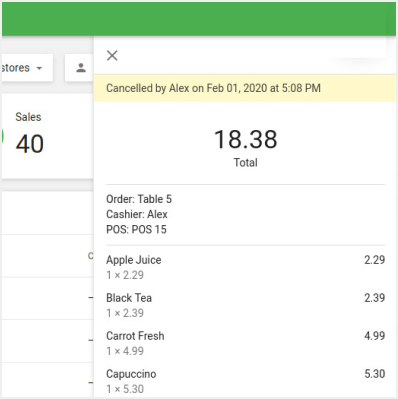Image resolution: width=398 pixels, height=399 pixels.
Task: Open the stores filter
Action: pos(27,68)
